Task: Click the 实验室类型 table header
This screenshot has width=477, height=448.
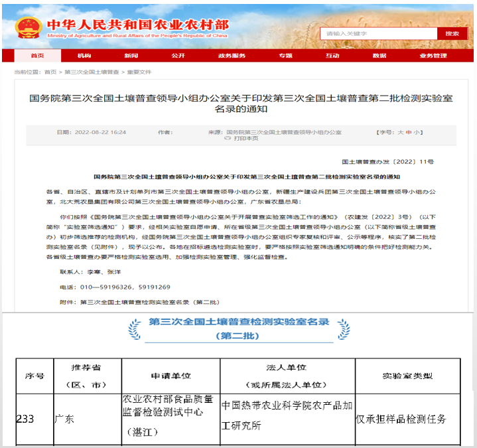Action: click(x=407, y=376)
